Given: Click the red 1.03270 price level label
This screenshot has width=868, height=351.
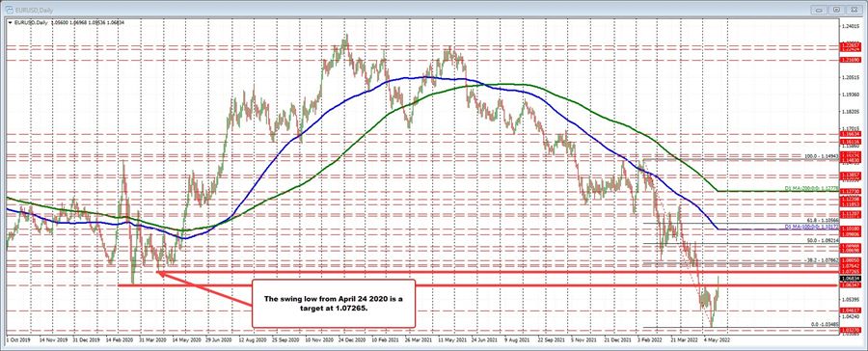Looking at the screenshot, I should coord(851,330).
